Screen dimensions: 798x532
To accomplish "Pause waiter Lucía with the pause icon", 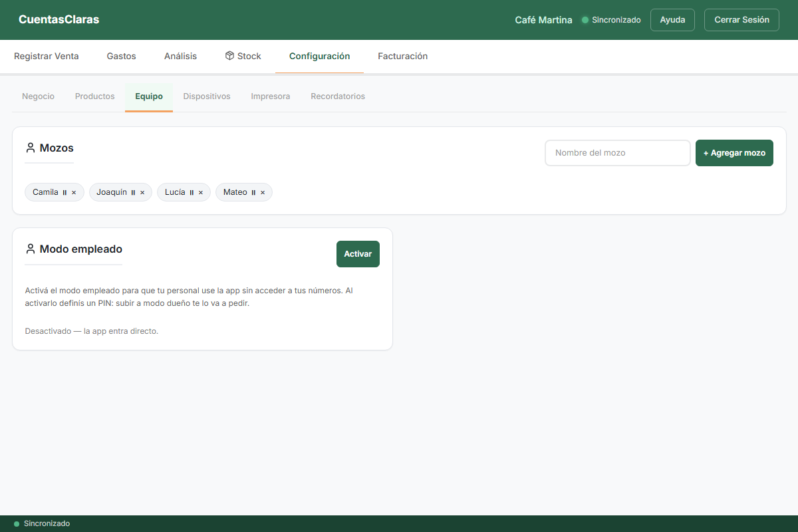I will click(x=192, y=192).
